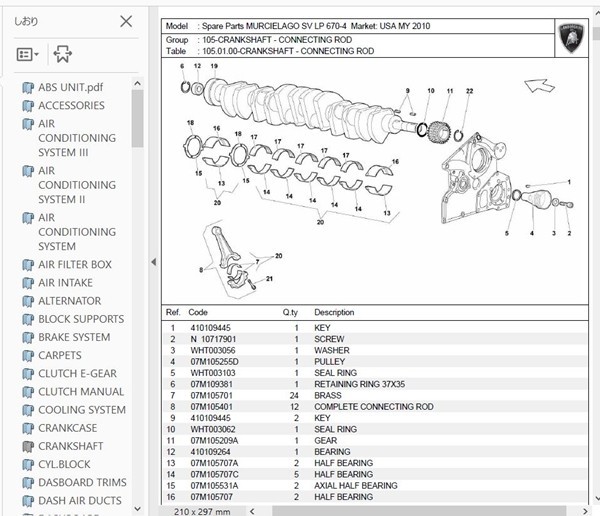Click the DASH AIR DUCTS bookmark icon
Screen dimensions: 600x516
click(x=28, y=501)
